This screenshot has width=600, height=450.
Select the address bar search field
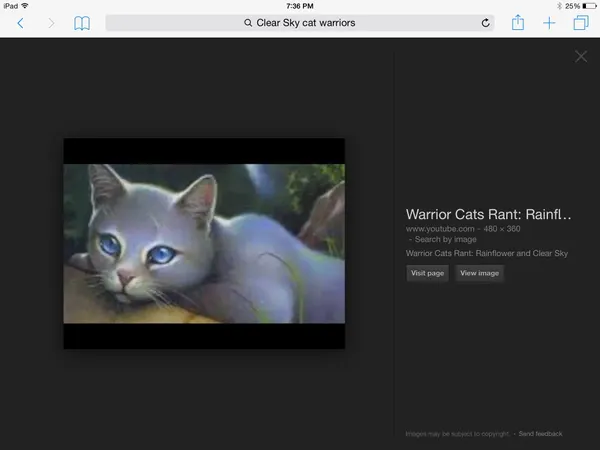(300, 23)
